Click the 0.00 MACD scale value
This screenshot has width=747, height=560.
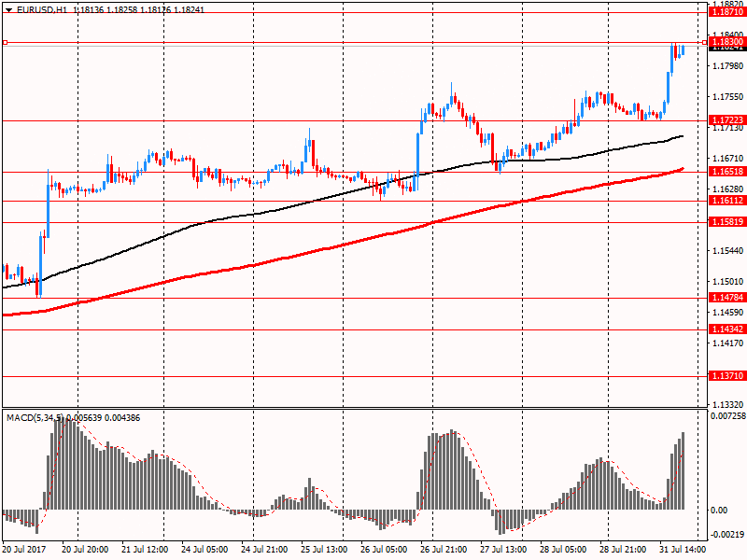point(718,510)
